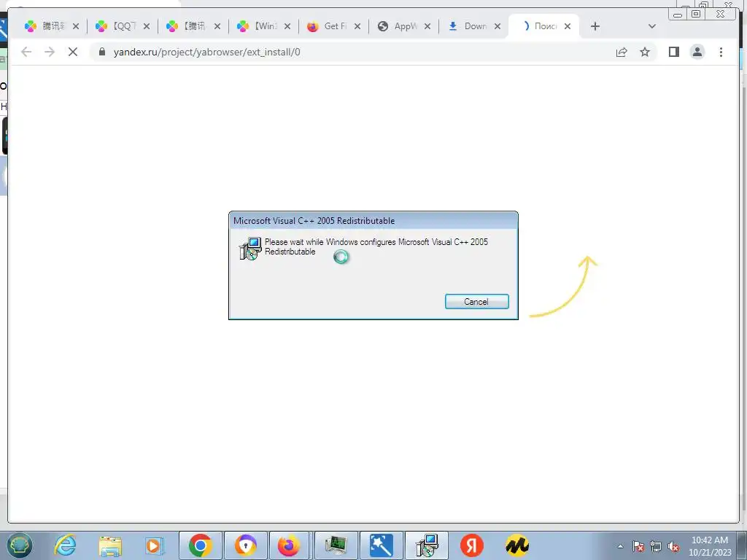Click the address bar lock icon
747x560 pixels.
(x=102, y=52)
